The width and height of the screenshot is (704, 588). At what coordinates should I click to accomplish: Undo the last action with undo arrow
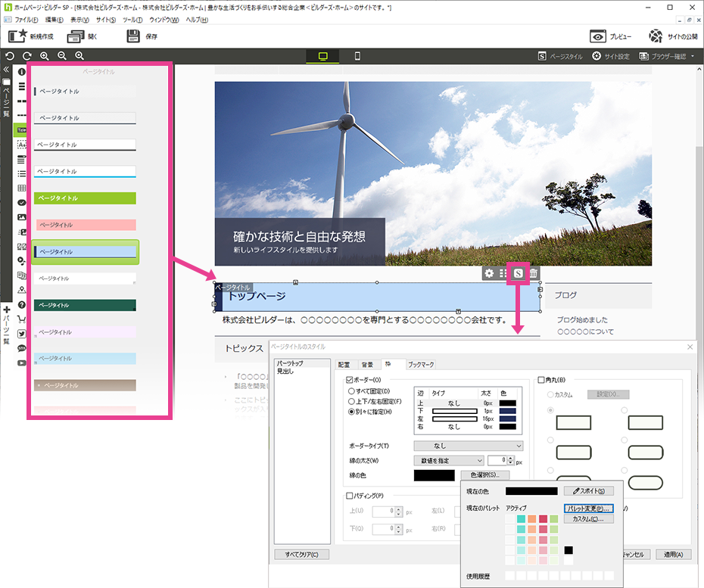(x=10, y=56)
